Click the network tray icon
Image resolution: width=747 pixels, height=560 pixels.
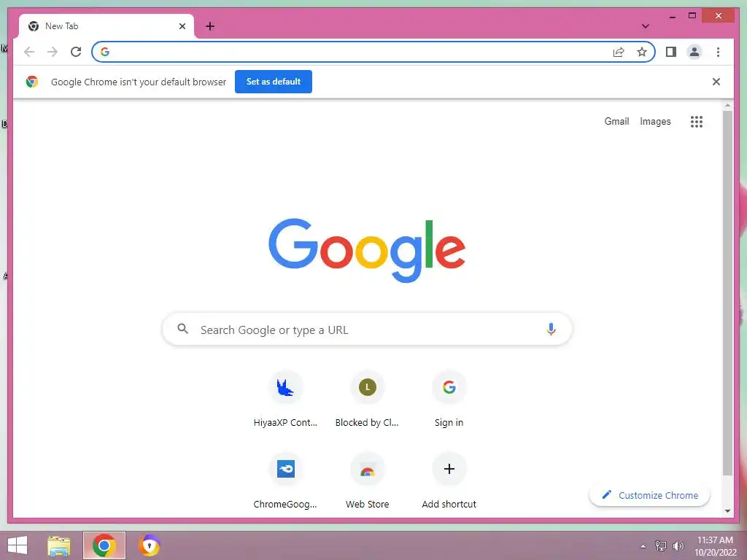tap(660, 546)
